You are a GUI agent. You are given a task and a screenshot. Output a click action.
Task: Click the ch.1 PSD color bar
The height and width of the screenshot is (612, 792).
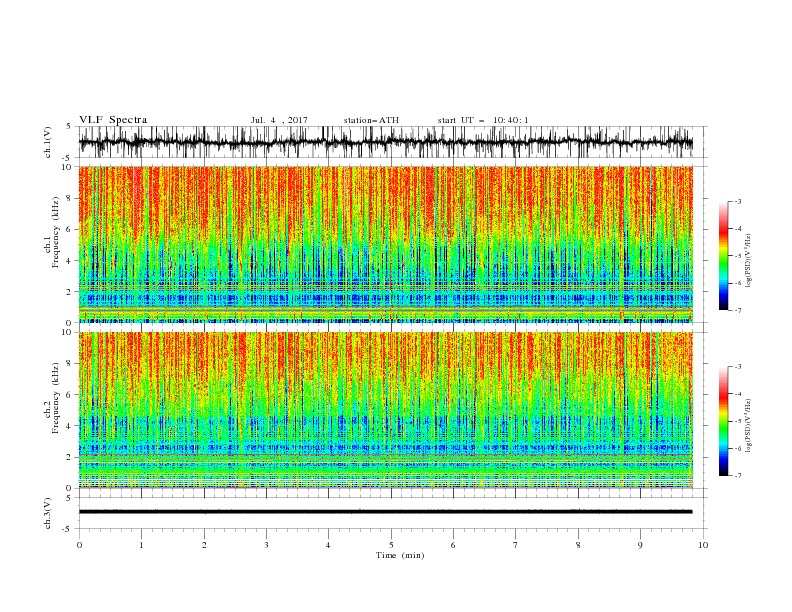click(x=723, y=256)
